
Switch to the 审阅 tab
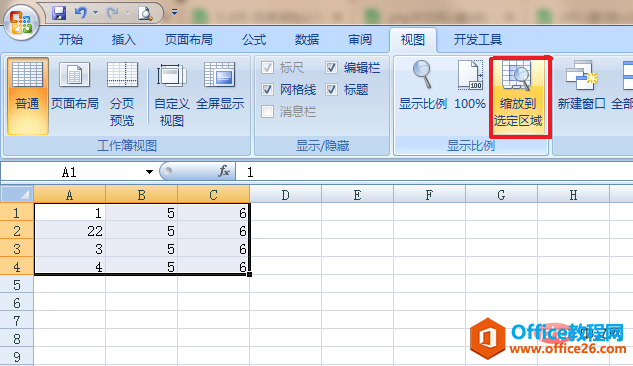pyautogui.click(x=360, y=40)
